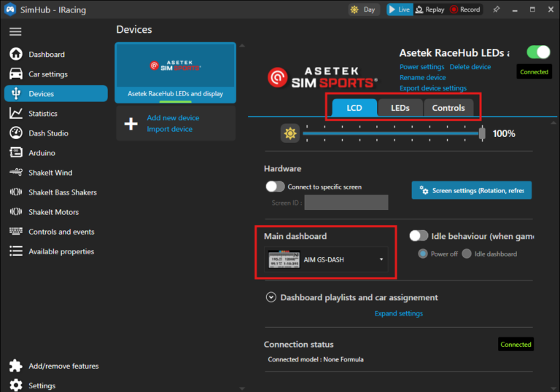Click the Export device settings link
Screen dimensions: 560x392
pyautogui.click(x=433, y=88)
